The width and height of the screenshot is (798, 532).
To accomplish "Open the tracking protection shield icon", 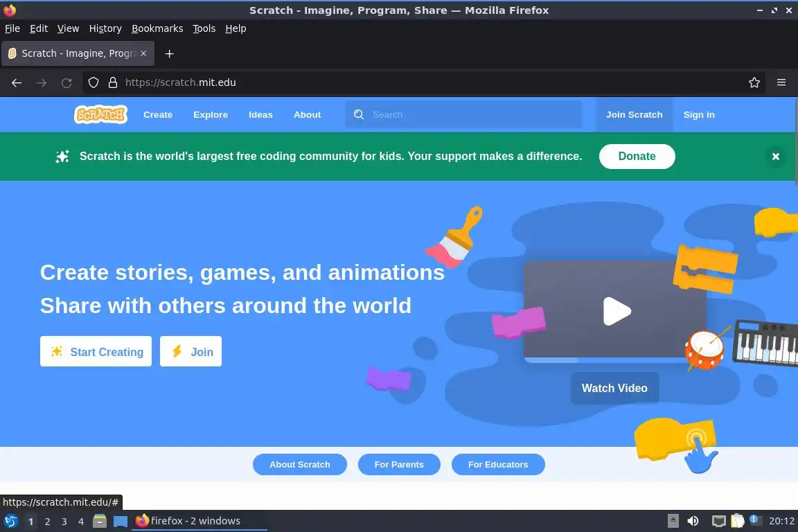I will click(93, 82).
